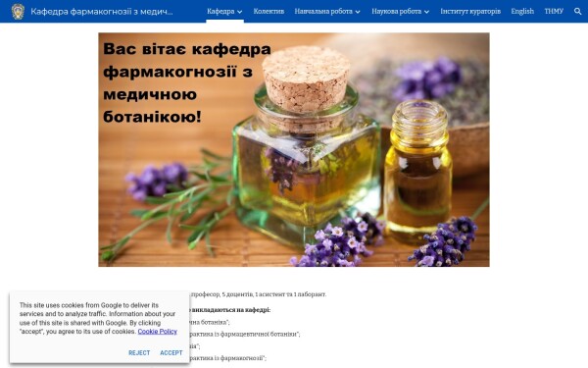Click the university crest logo icon
588x368 pixels.
18,11
